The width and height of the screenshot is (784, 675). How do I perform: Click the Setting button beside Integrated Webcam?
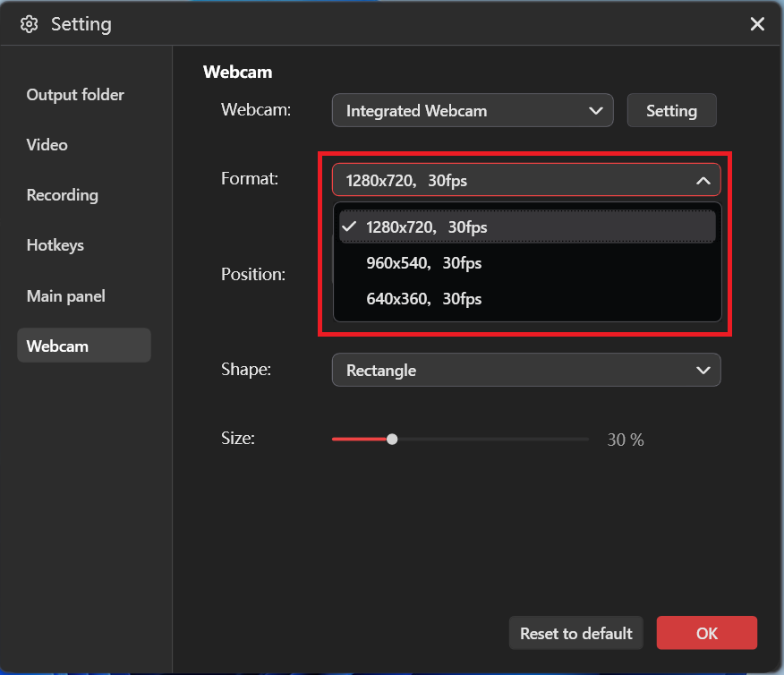pyautogui.click(x=671, y=110)
